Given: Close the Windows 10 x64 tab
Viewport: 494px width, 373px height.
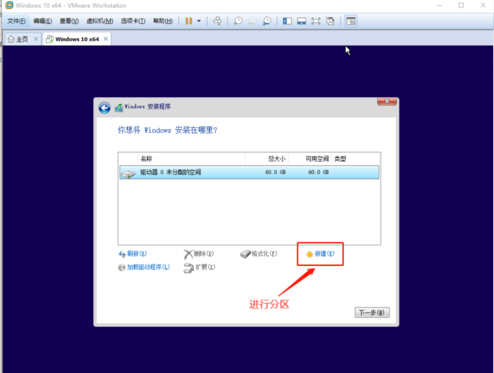Looking at the screenshot, I should pos(106,39).
